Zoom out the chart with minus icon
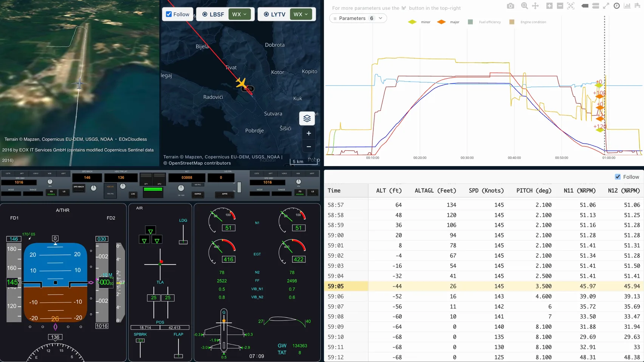The height and width of the screenshot is (362, 644). pyautogui.click(x=560, y=6)
